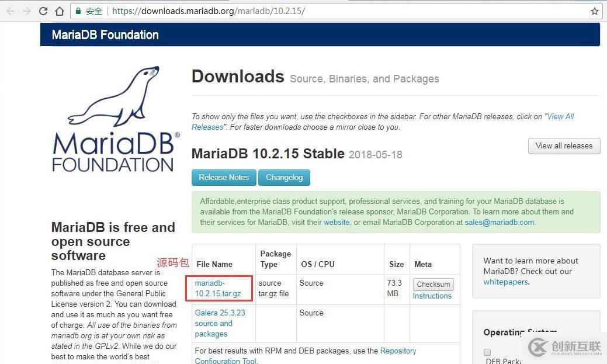Follow the website link in sponsor notice
The image size is (607, 364).
(337, 222)
